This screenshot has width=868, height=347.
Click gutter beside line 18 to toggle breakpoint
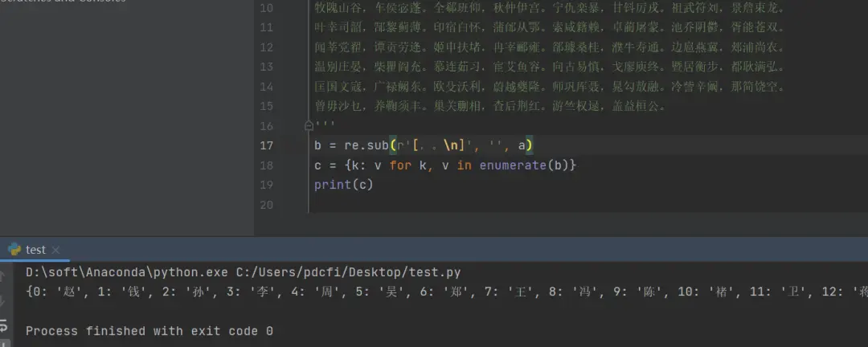[x=288, y=165]
